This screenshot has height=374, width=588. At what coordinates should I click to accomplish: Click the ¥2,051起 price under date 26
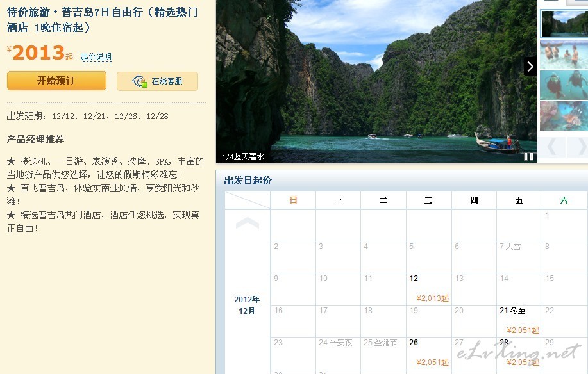[x=432, y=362]
